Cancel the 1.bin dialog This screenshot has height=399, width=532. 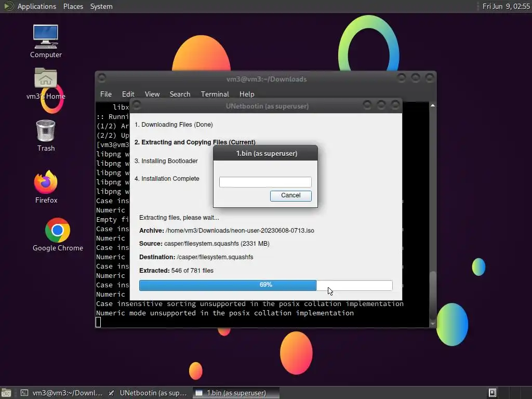click(291, 195)
